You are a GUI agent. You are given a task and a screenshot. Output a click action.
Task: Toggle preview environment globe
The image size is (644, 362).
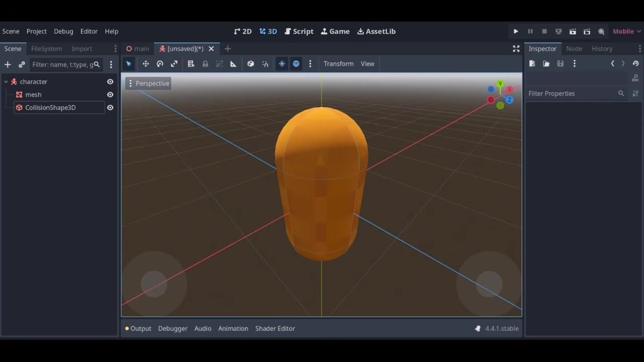point(296,64)
